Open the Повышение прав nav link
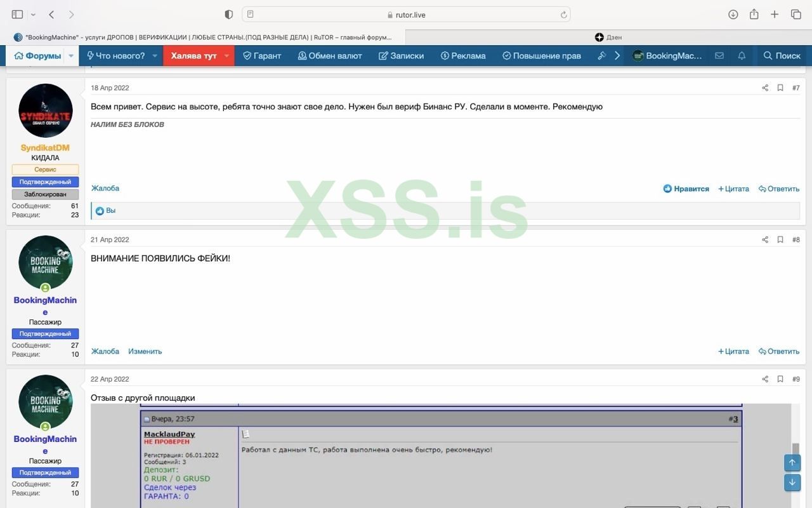The height and width of the screenshot is (508, 812). (x=542, y=56)
